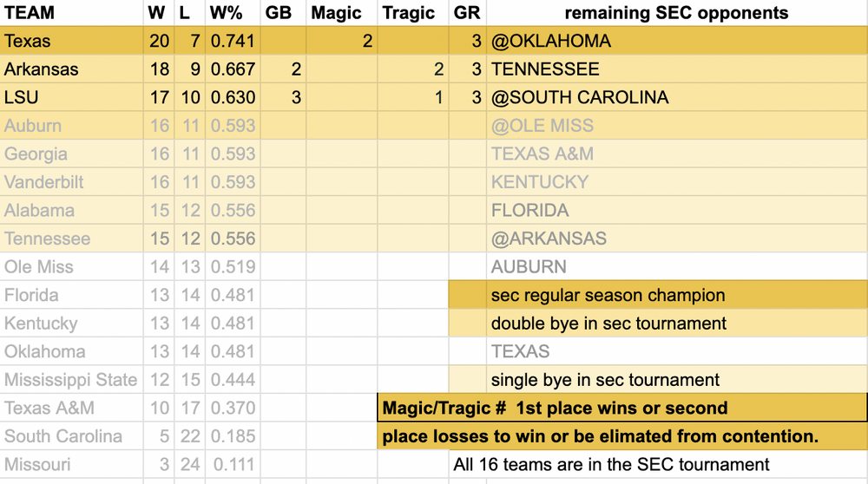Select the gold swatch beside 'sec regular season champion'
The image size is (868, 484).
(467, 295)
